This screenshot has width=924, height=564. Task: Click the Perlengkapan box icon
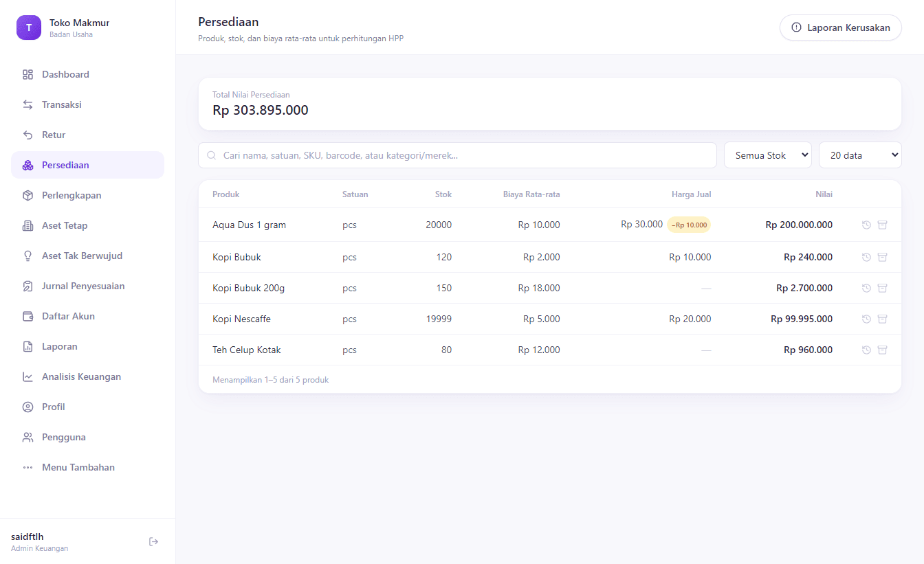27,195
